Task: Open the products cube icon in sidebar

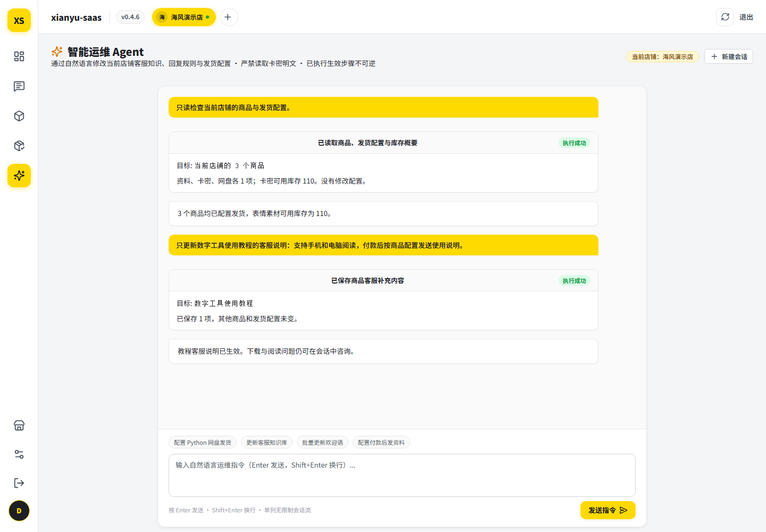Action: point(19,116)
